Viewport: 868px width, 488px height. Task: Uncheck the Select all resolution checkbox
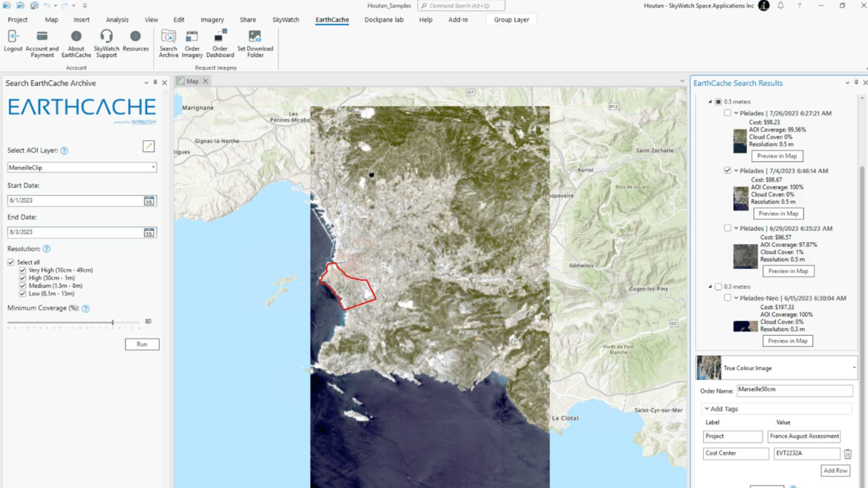coord(11,263)
